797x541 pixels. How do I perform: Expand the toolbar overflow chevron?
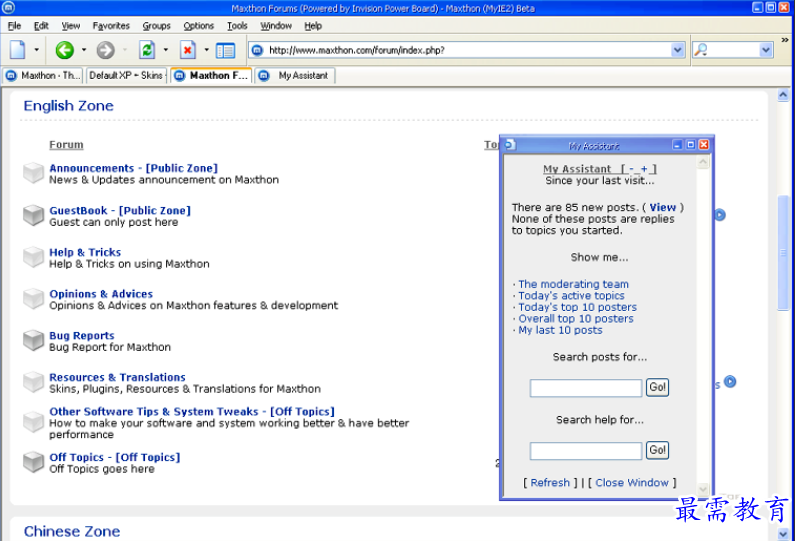(x=785, y=39)
